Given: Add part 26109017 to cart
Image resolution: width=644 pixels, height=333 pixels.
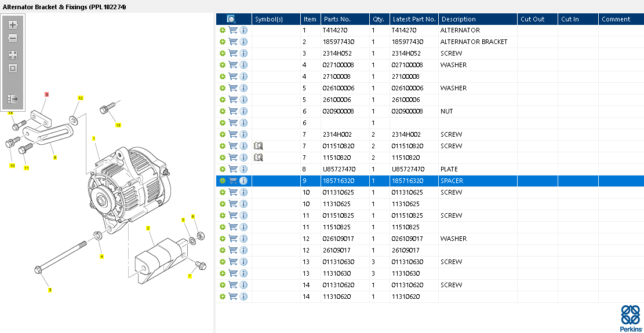Looking at the screenshot, I should pyautogui.click(x=233, y=250).
